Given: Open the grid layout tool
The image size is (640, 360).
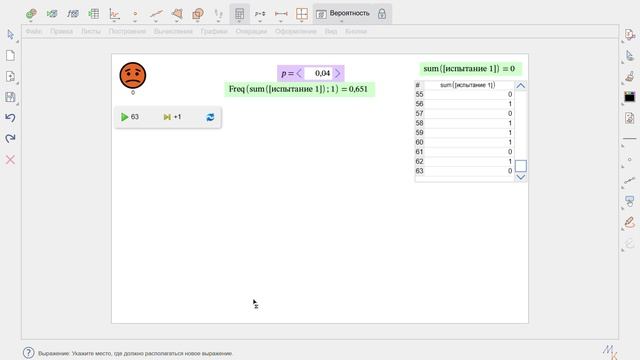Looking at the screenshot, I should 302,14.
